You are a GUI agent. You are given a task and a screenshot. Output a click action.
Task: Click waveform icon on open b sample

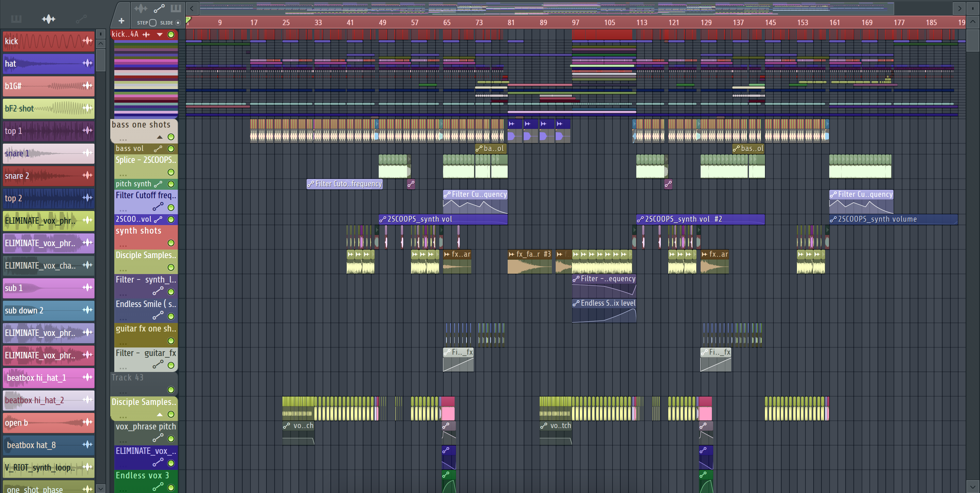pyautogui.click(x=87, y=422)
